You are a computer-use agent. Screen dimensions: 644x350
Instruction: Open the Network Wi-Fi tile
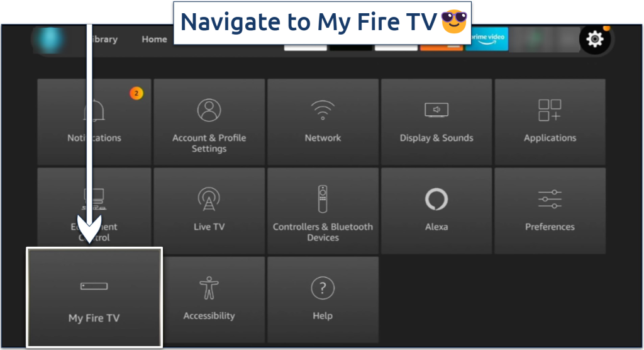point(323,122)
